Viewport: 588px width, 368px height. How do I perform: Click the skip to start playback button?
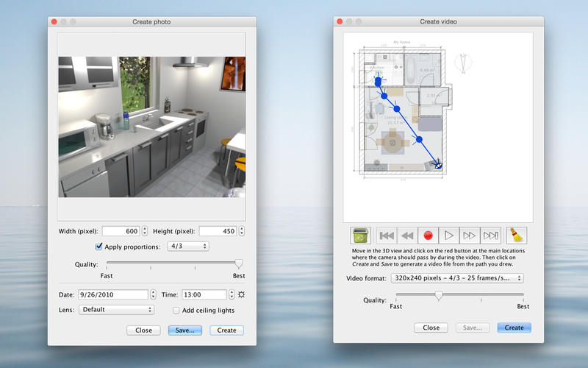coord(387,236)
